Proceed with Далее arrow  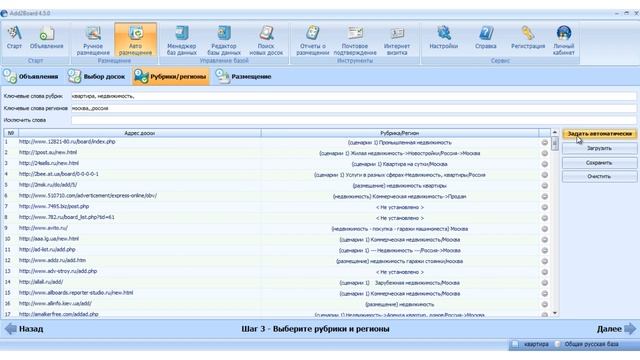click(616, 329)
